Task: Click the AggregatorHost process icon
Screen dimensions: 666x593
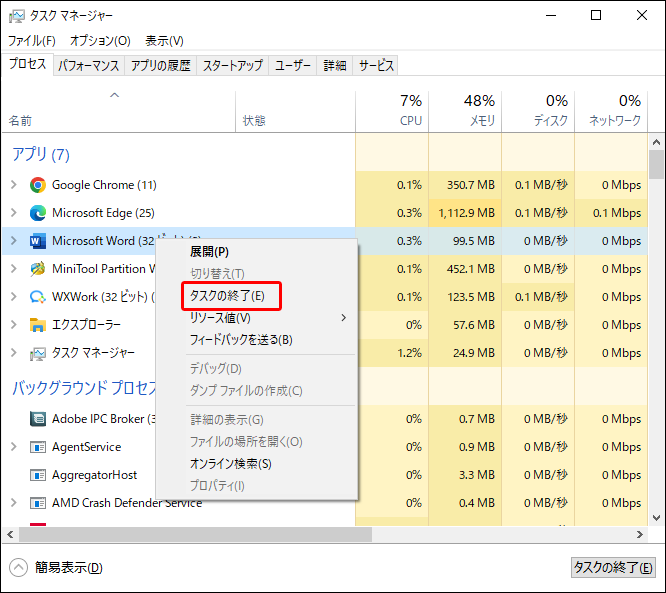Action: click(x=38, y=475)
